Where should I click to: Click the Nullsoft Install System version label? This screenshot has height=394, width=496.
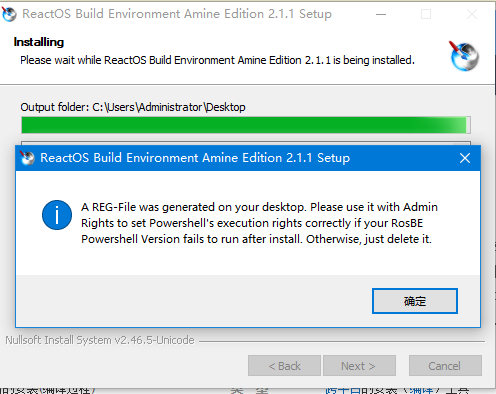click(x=100, y=340)
